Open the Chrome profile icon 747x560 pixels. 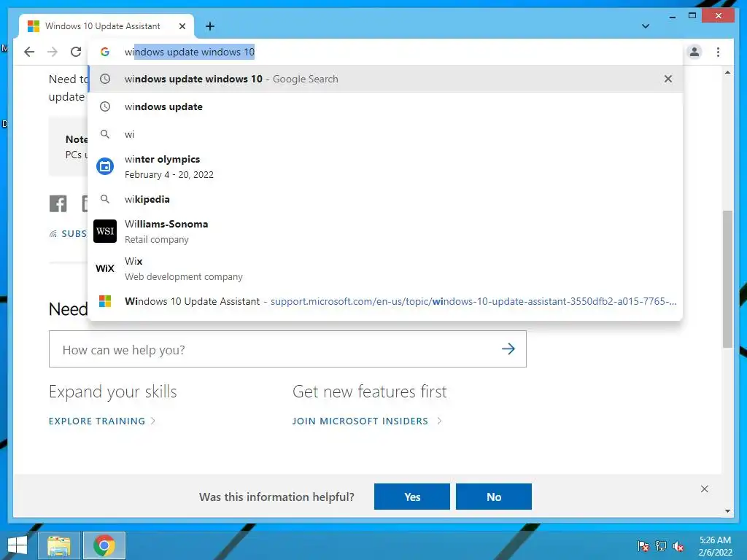(x=694, y=52)
